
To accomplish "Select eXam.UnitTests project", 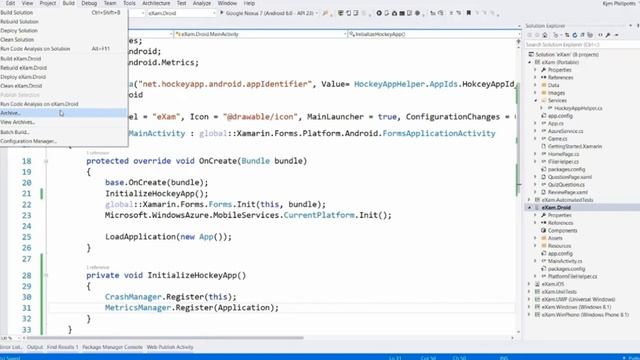I will tap(559, 292).
